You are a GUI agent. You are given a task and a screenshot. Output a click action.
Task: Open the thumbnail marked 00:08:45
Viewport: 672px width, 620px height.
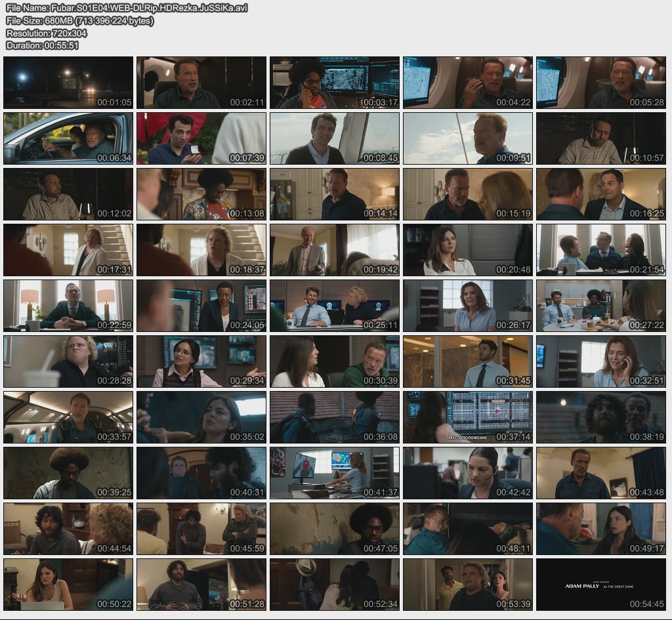pyautogui.click(x=335, y=138)
